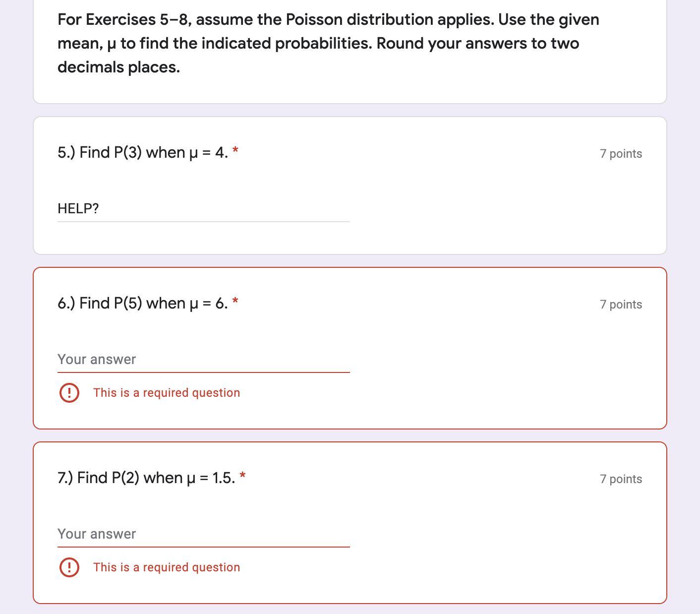The height and width of the screenshot is (614, 700).
Task: Click the required question error under question 6
Action: pos(167,393)
